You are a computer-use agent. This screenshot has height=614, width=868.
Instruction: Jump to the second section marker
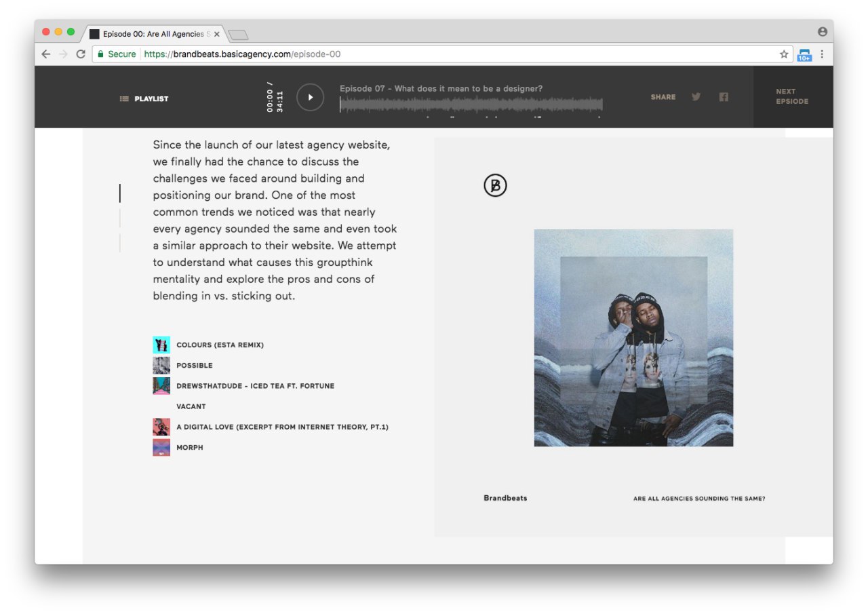click(x=120, y=218)
